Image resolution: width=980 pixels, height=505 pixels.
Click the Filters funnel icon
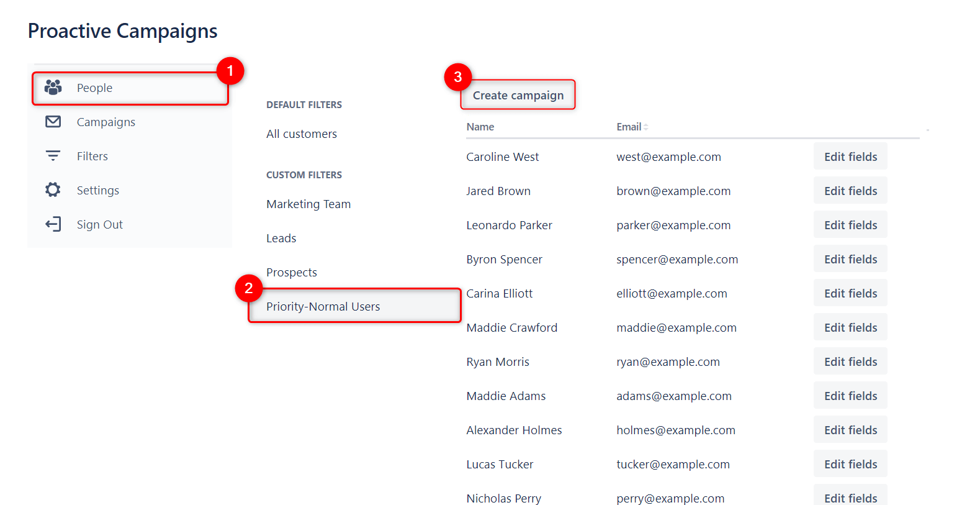(53, 156)
